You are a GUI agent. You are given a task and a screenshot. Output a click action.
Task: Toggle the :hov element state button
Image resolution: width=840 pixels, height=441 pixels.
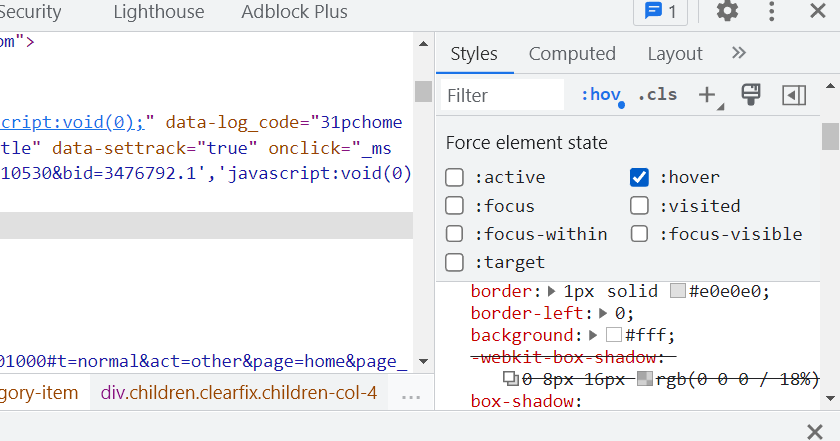click(600, 95)
